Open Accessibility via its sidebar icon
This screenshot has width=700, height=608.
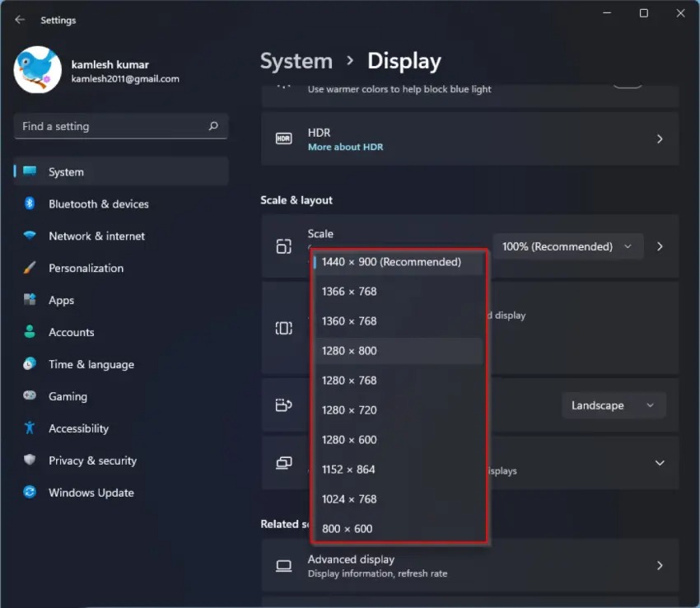tap(30, 428)
